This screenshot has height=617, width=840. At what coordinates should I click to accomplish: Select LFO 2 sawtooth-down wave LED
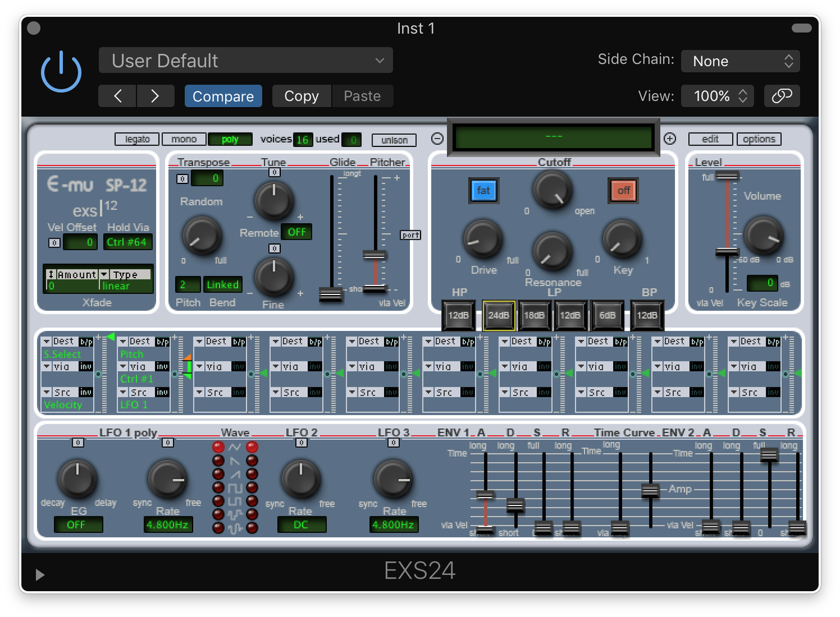tap(252, 461)
